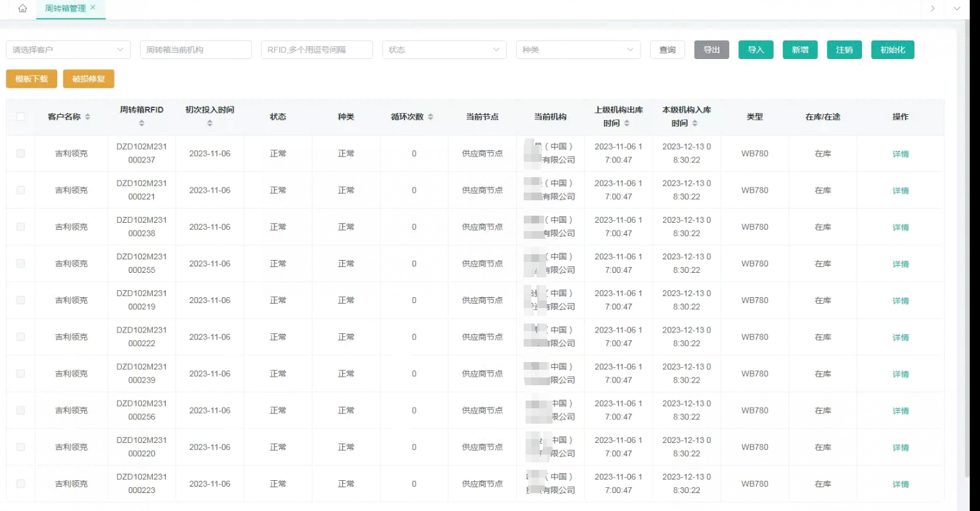This screenshot has width=980, height=511.
Task: Click the 注销 button
Action: [x=845, y=49]
